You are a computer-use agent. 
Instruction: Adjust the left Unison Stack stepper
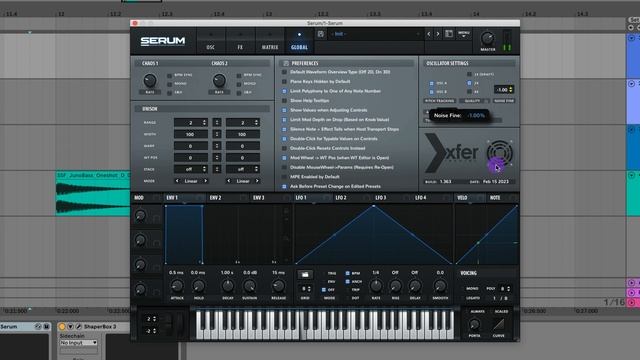pos(204,169)
